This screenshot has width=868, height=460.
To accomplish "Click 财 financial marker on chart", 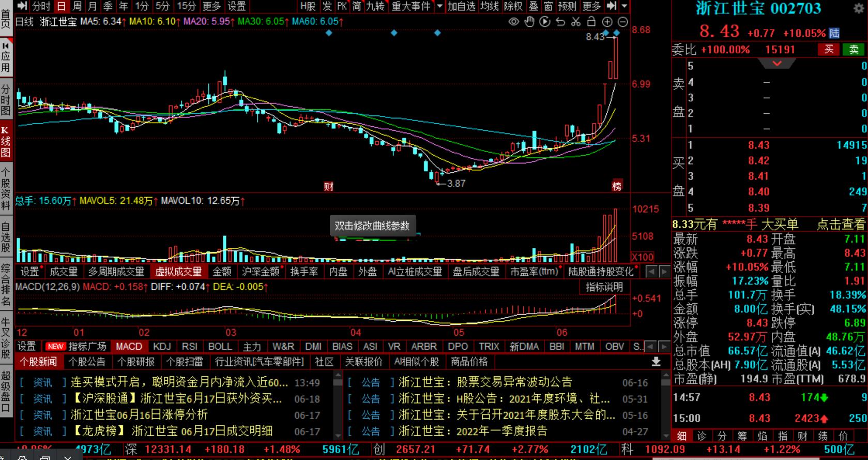I will 329,186.
